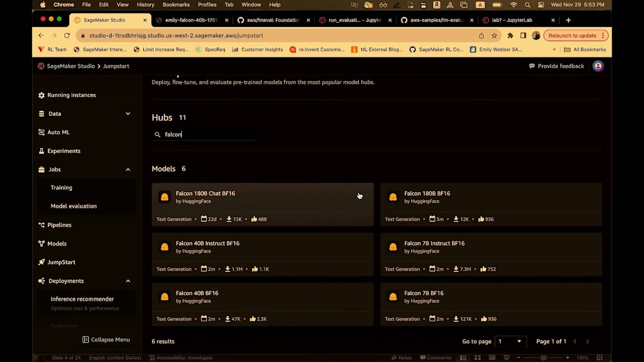The width and height of the screenshot is (644, 362).
Task: Collapse the Deployments section chevron
Action: pyautogui.click(x=128, y=281)
